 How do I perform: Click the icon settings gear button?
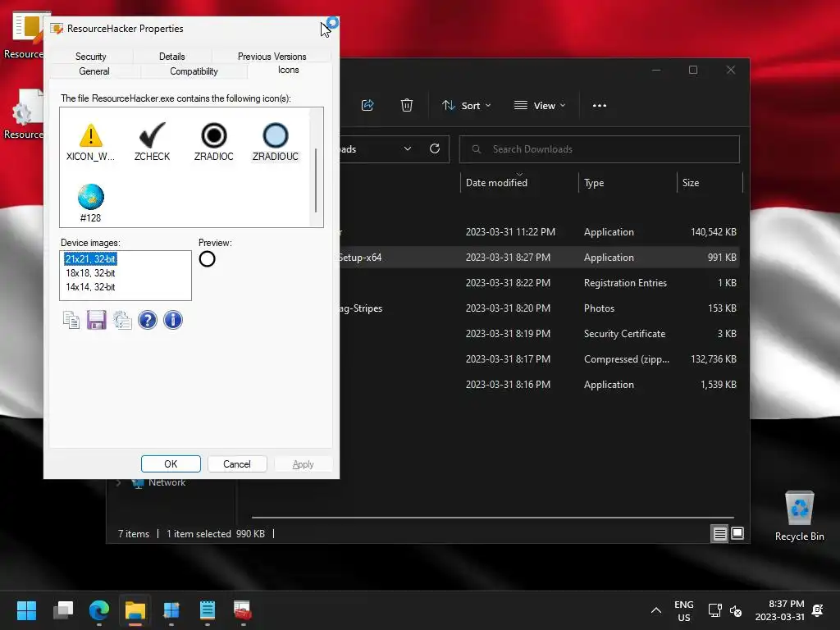[122, 321]
